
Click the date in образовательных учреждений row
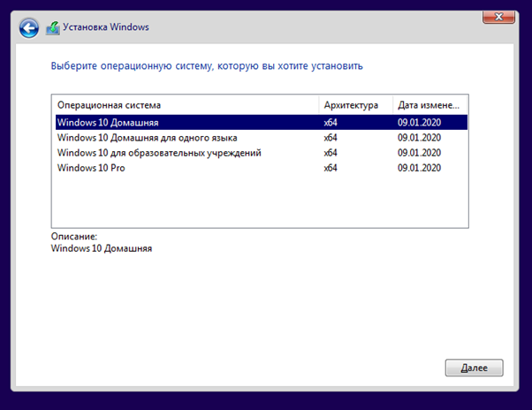[419, 153]
